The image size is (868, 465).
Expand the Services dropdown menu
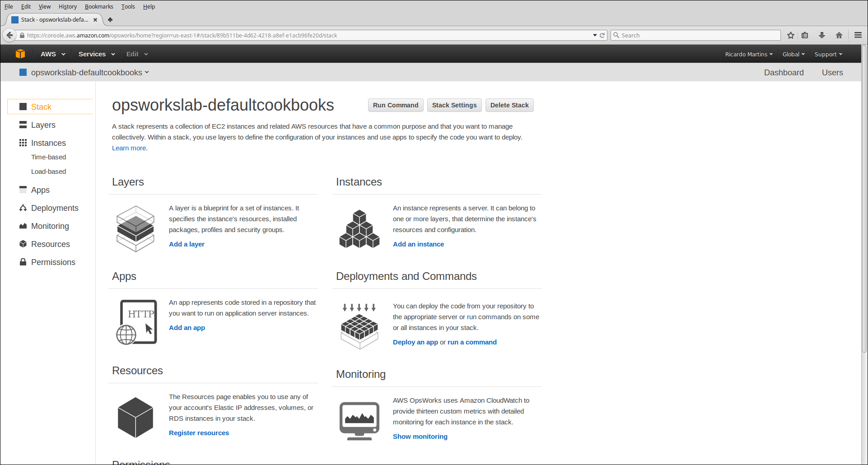click(96, 54)
